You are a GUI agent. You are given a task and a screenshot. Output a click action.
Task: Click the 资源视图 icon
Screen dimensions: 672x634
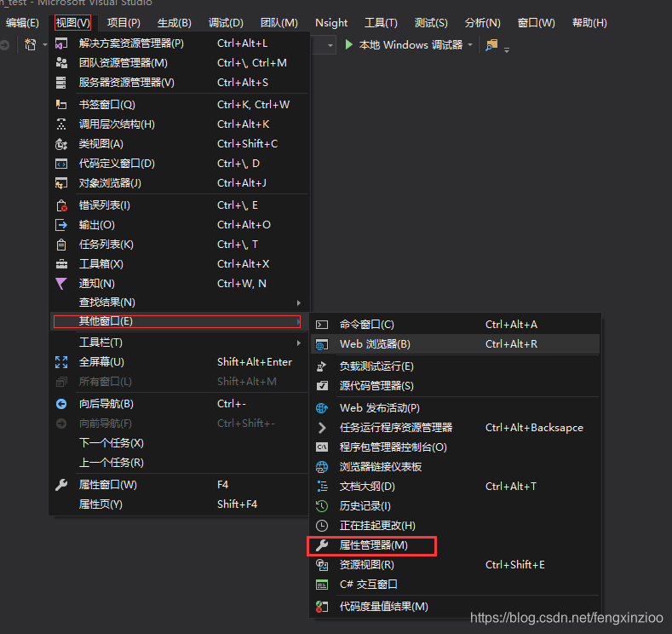[x=322, y=565]
